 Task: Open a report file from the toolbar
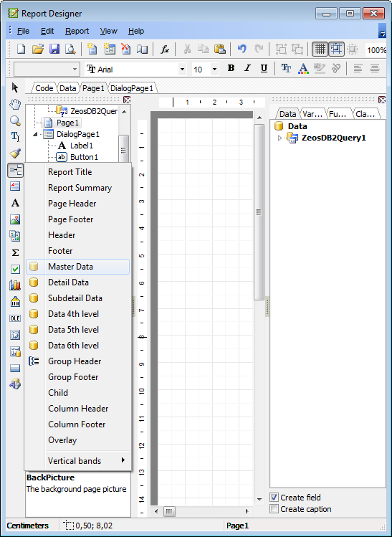pos(38,49)
